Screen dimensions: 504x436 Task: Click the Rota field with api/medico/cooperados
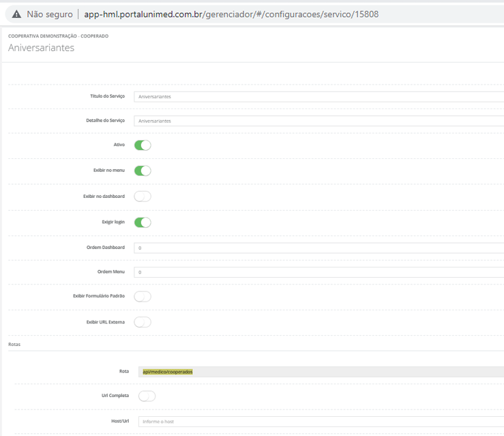click(321, 372)
